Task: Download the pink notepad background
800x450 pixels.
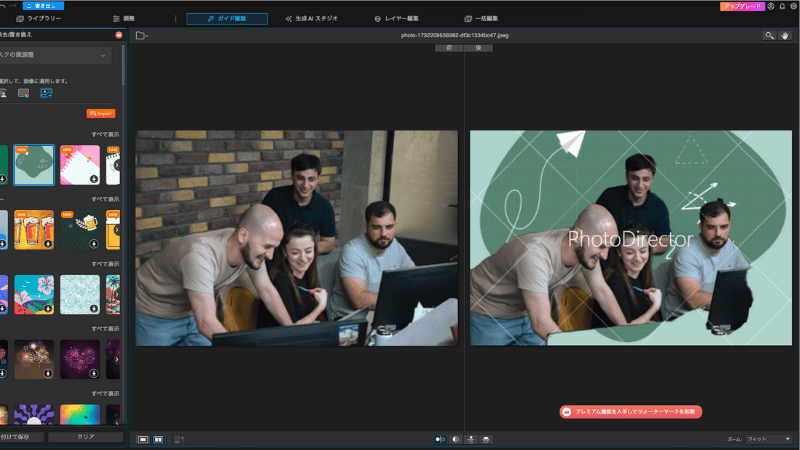Action: [94, 179]
